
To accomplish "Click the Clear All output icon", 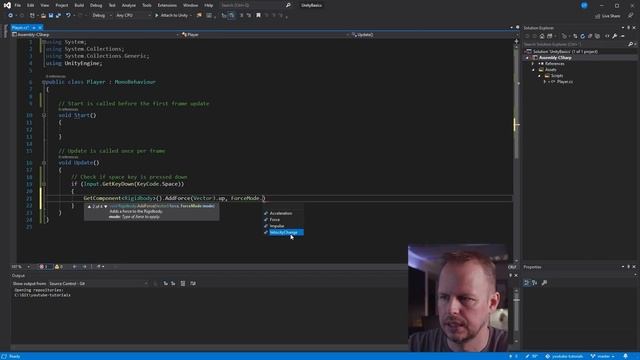I will pos(183,283).
